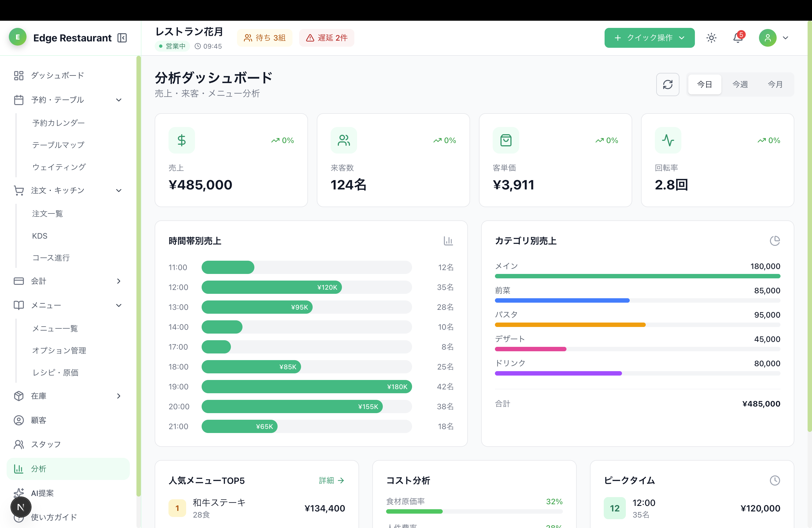Switch the period to 今月
Viewport: 812px width, 528px height.
tap(775, 84)
